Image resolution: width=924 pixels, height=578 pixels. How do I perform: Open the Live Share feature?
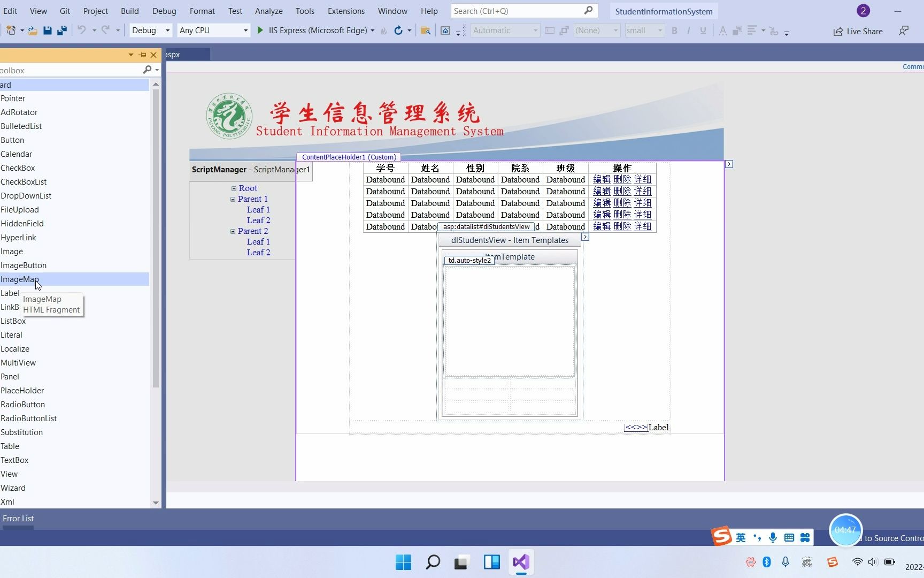[858, 31]
